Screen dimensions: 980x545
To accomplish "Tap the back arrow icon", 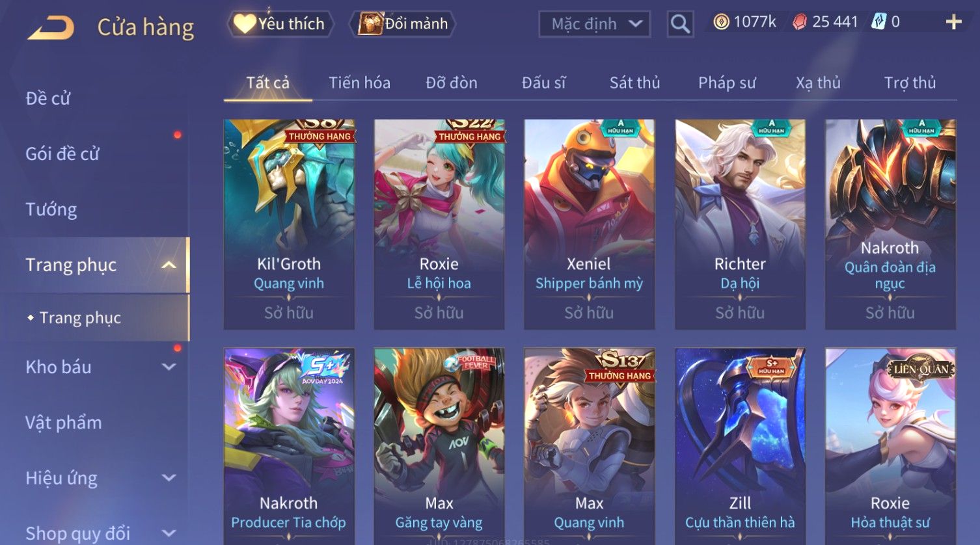I will 50,28.
